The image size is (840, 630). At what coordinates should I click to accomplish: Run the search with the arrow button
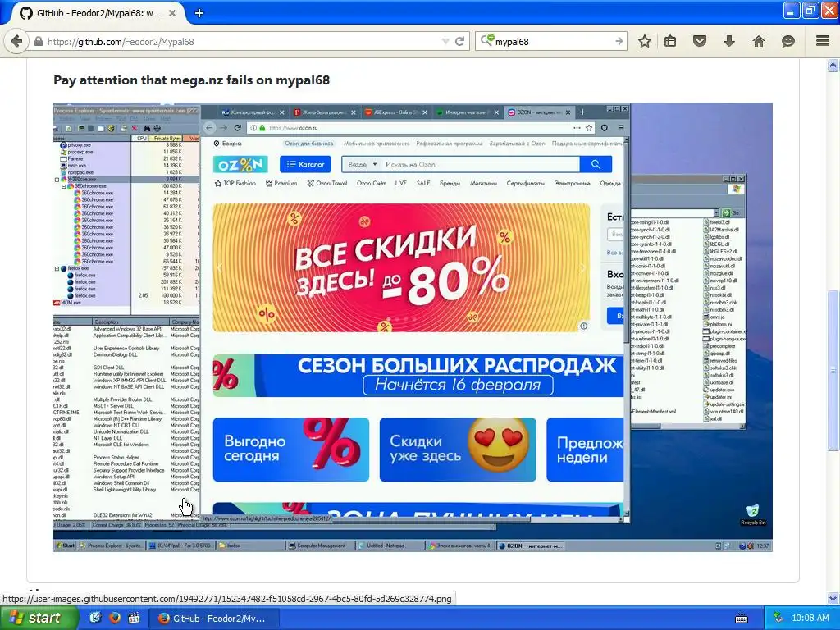click(x=619, y=41)
